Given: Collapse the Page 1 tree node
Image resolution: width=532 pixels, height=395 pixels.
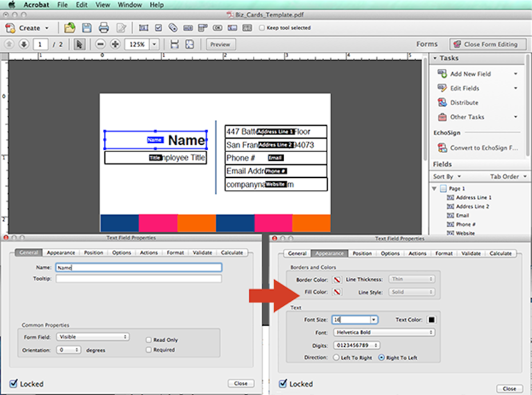Looking at the screenshot, I should click(435, 188).
